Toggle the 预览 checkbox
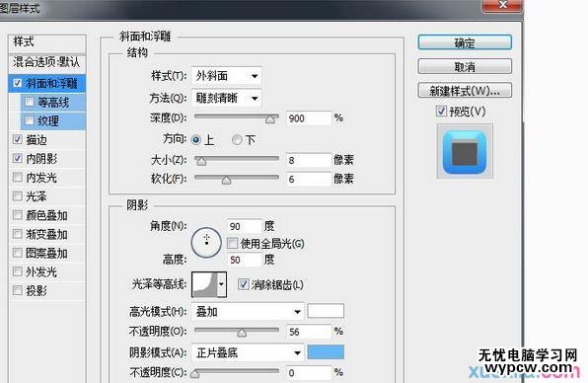Screen dimensions: 588x383 (441, 111)
